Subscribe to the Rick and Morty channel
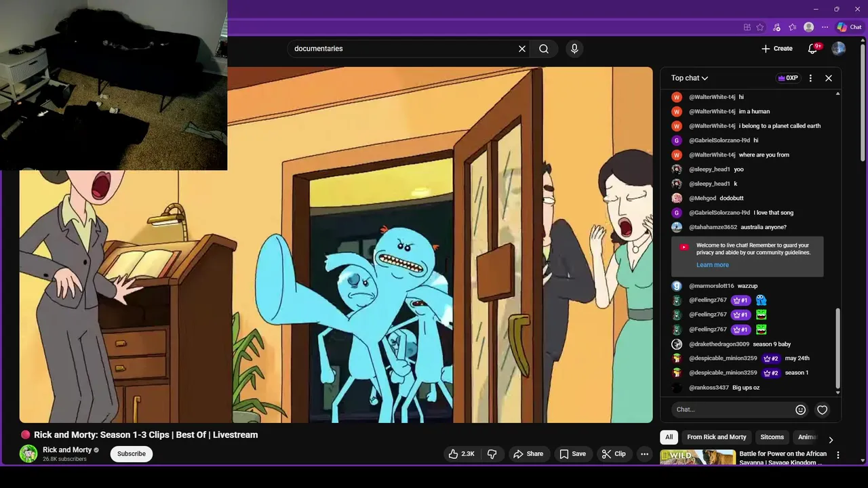This screenshot has width=868, height=488. coord(132,454)
